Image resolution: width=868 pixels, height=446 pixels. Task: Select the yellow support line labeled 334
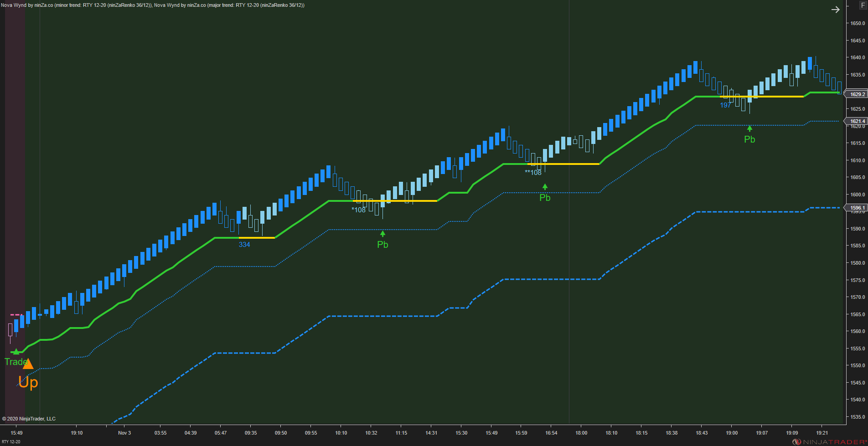click(257, 237)
